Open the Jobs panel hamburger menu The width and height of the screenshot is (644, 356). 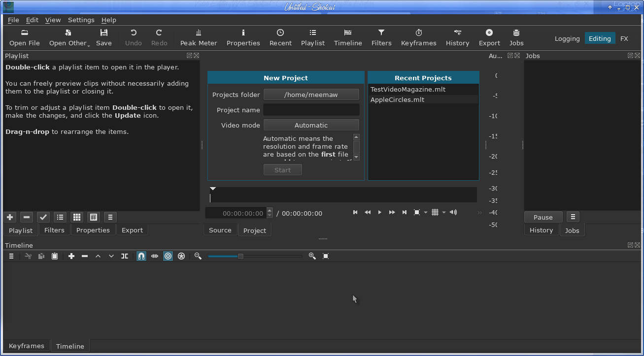tap(573, 217)
